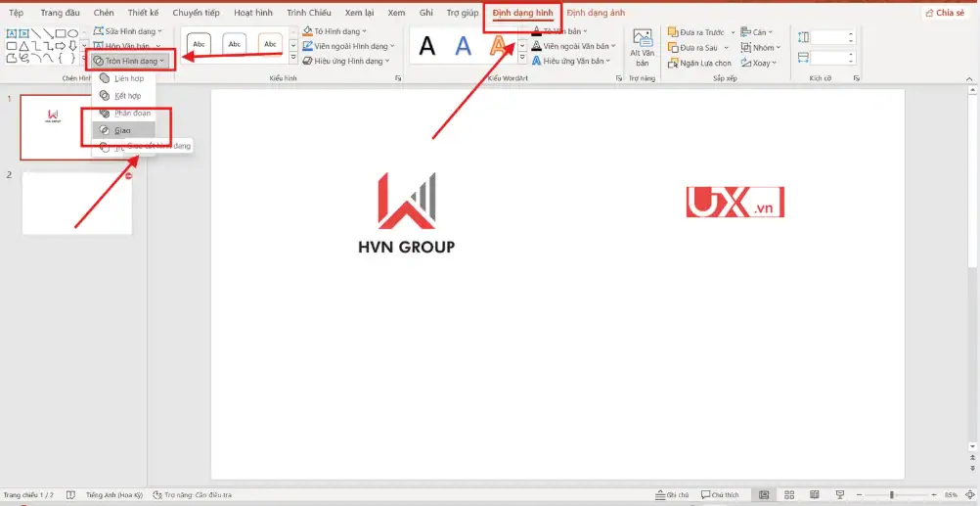Open the Tô Hình dạng fill dropdown

point(334,31)
